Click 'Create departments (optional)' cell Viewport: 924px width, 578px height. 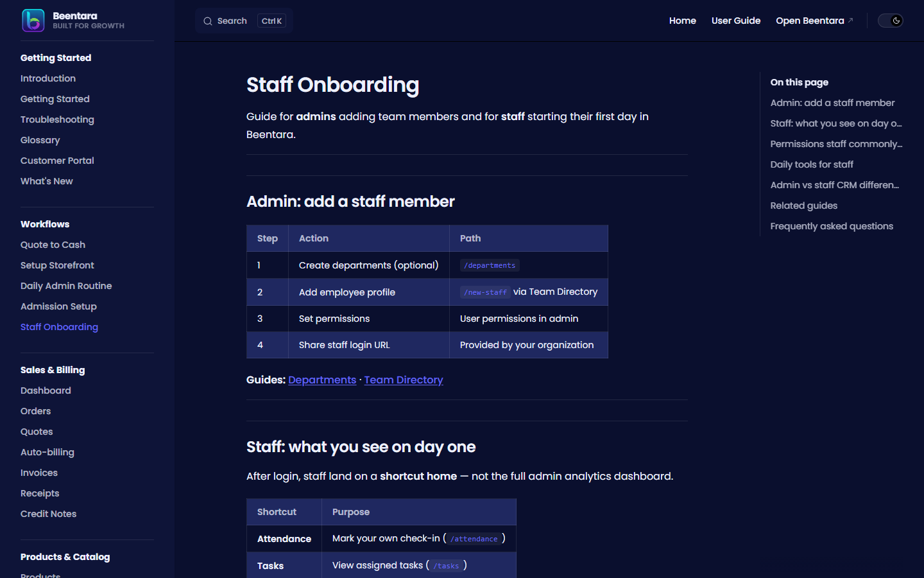[369, 265]
